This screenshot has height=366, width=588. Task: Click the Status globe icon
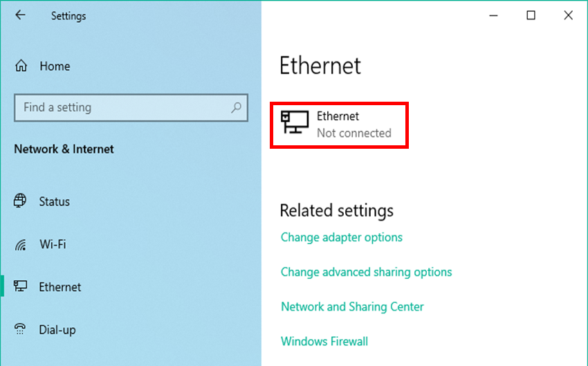tap(20, 201)
